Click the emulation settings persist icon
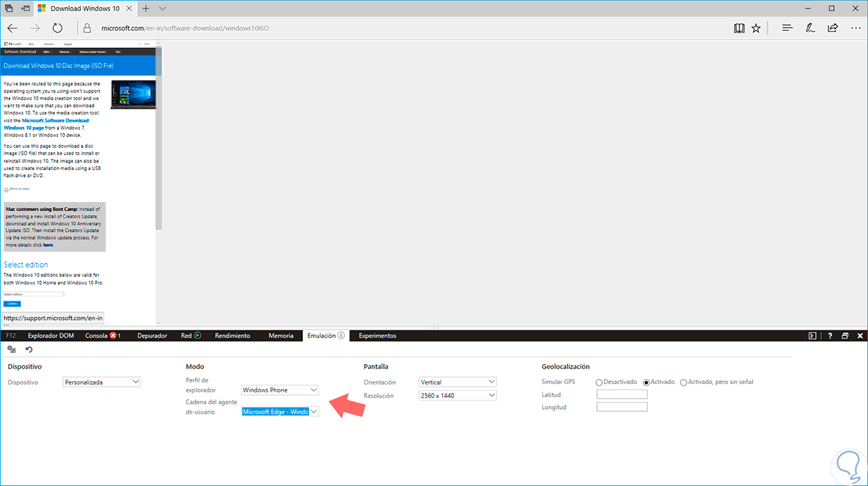Viewport: 868px width, 486px height. (11, 349)
